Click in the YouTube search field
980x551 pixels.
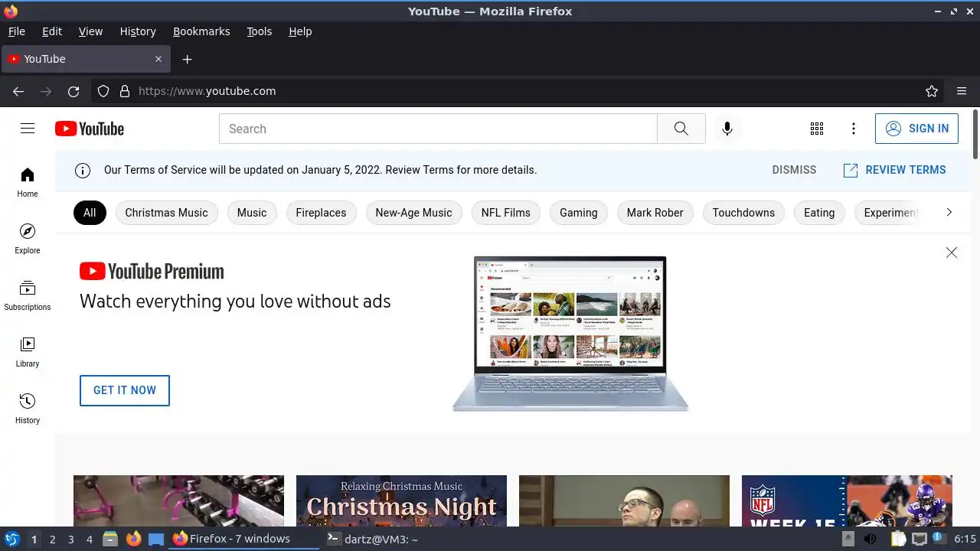(x=438, y=129)
